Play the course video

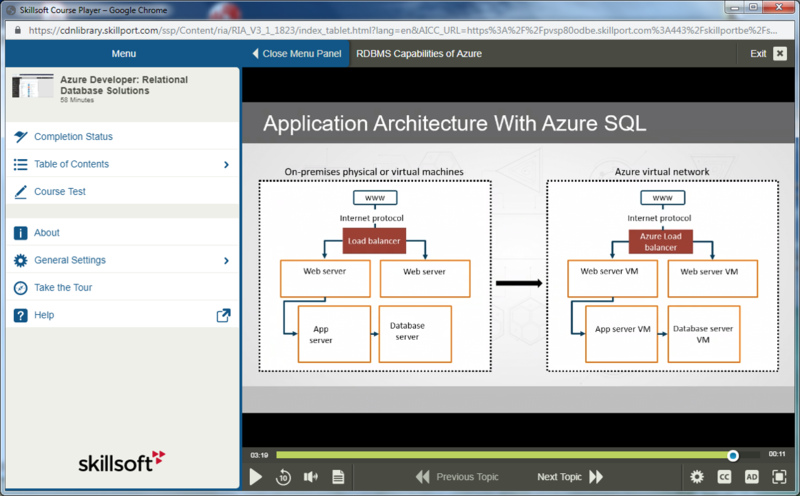pyautogui.click(x=256, y=477)
